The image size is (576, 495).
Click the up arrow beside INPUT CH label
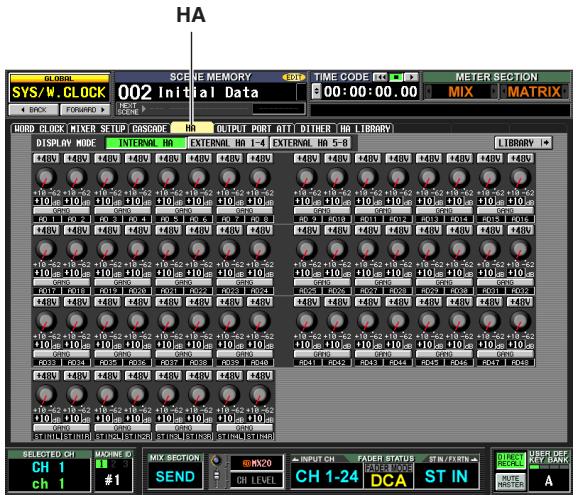(x=295, y=459)
